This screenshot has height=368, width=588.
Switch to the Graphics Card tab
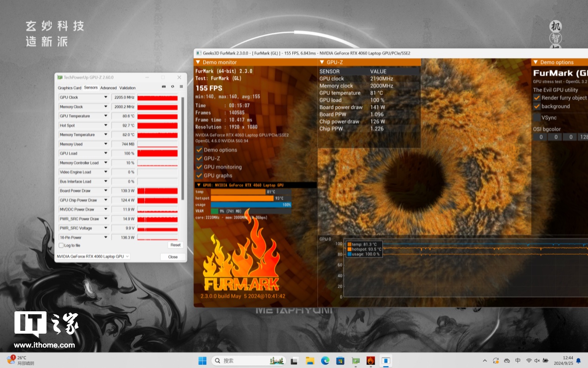[x=70, y=88]
